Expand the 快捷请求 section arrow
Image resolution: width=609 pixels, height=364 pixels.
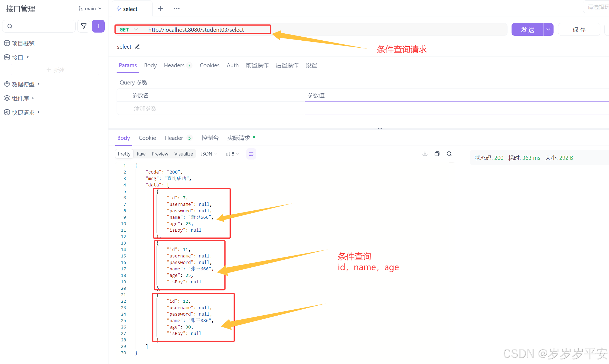coord(39,112)
